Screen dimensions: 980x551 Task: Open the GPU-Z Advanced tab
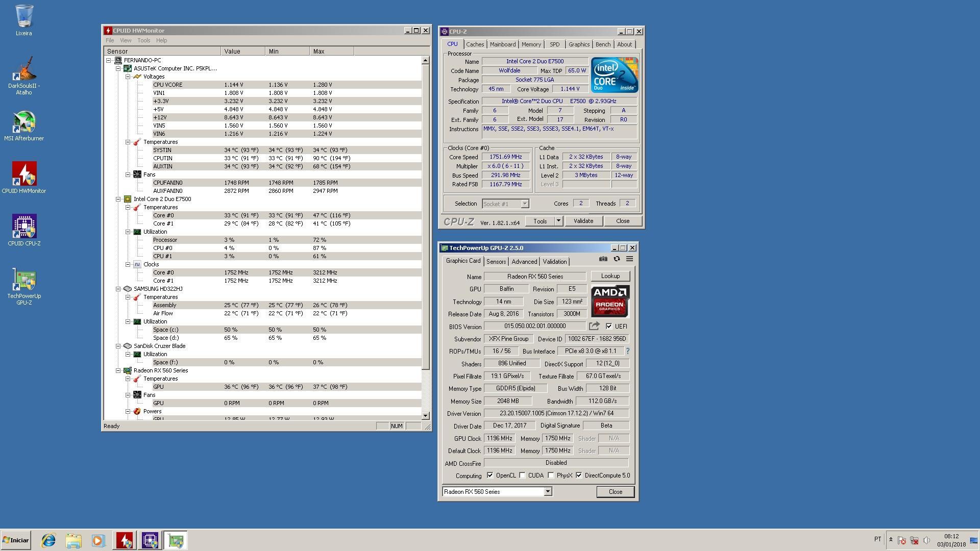[524, 262]
